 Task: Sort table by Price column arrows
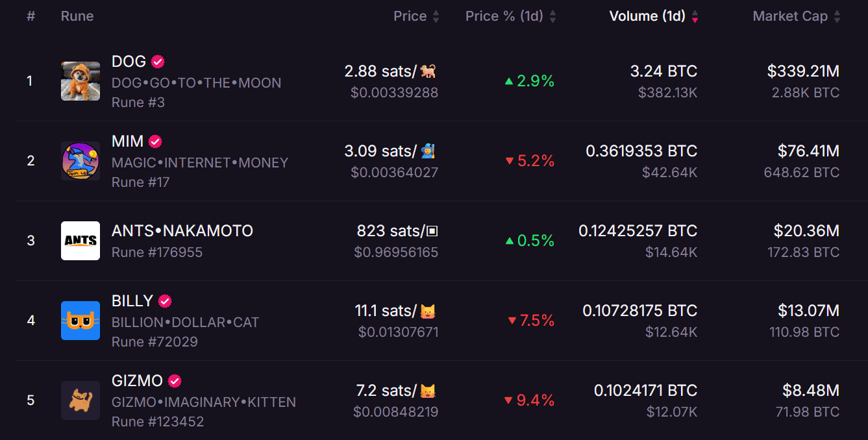coord(436,17)
